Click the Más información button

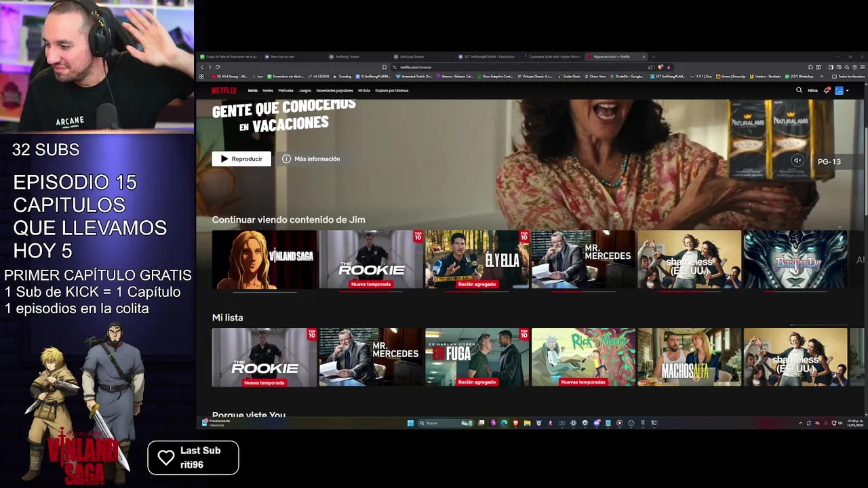pos(311,159)
